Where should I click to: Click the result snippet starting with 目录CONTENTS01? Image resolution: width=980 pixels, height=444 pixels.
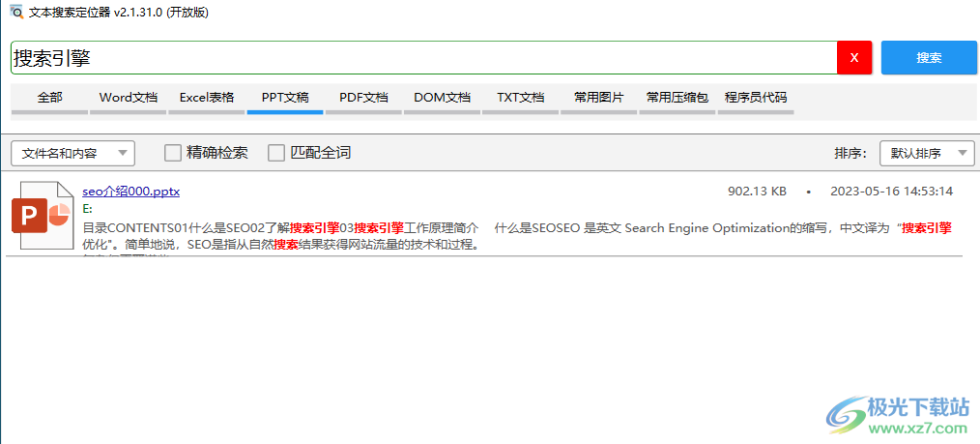[517, 236]
